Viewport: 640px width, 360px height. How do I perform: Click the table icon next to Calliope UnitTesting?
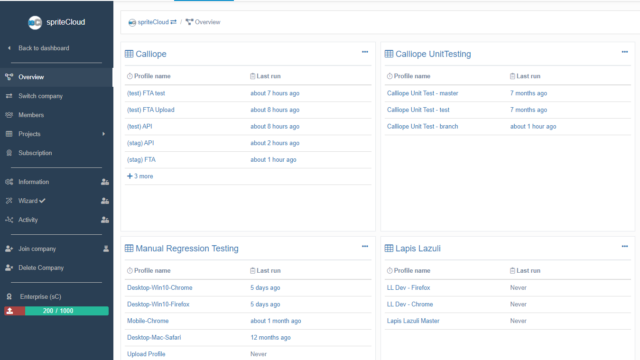coord(389,54)
